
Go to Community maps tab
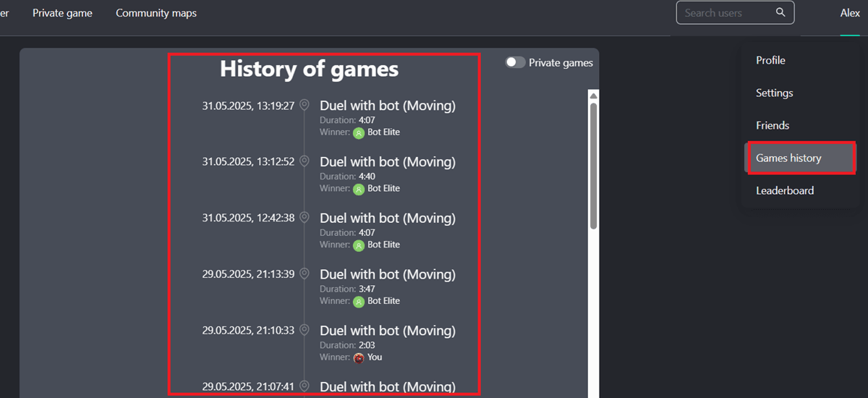tap(156, 13)
